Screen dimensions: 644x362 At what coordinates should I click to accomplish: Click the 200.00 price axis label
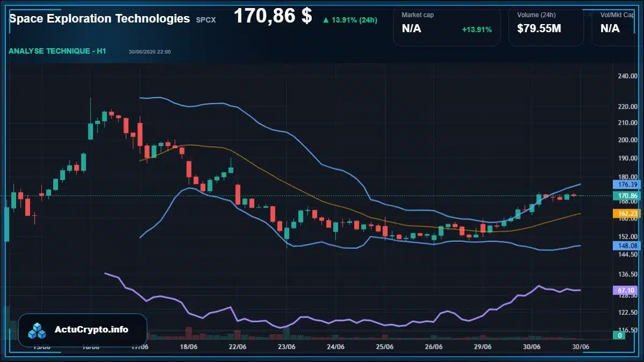[x=627, y=140]
